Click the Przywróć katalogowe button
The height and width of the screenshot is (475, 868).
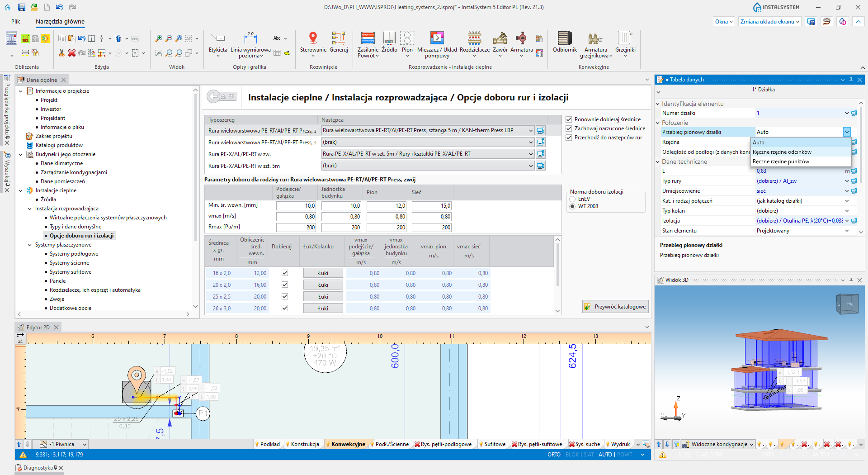click(615, 307)
